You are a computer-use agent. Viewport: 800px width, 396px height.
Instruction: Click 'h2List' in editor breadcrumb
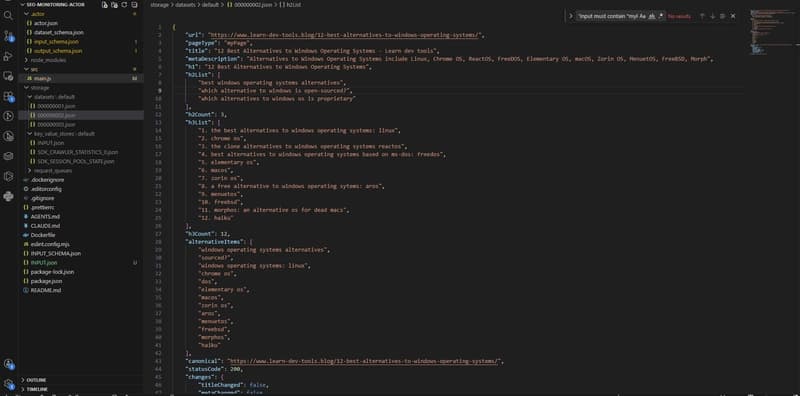coord(293,5)
